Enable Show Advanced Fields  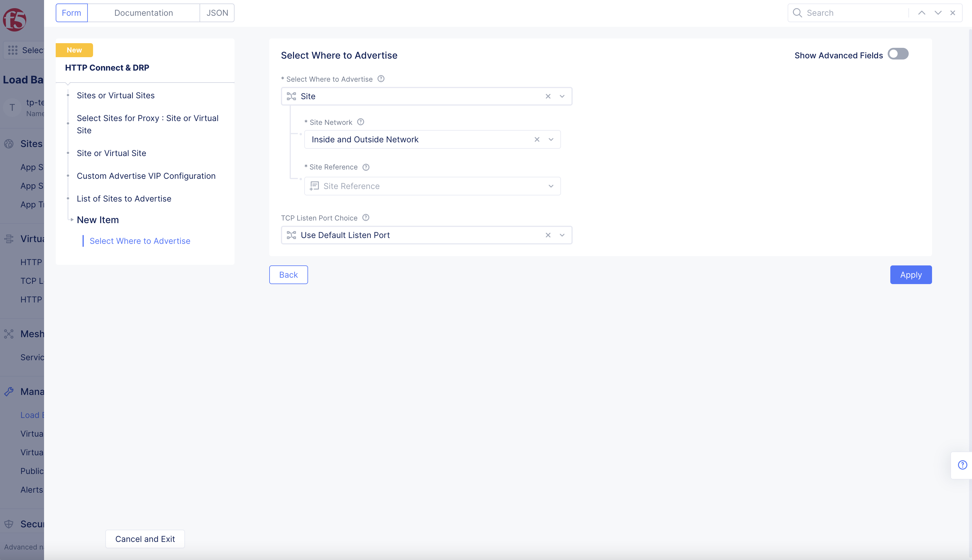coord(898,54)
